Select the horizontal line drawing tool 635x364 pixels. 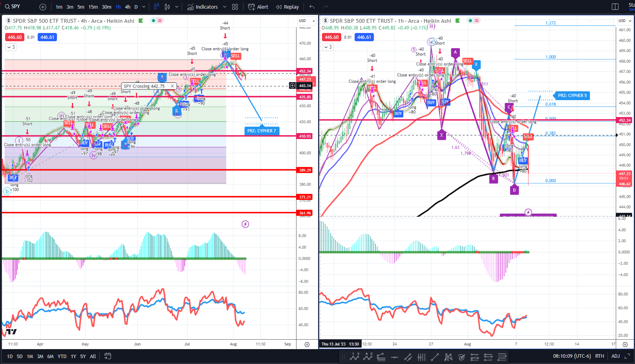pos(395,357)
